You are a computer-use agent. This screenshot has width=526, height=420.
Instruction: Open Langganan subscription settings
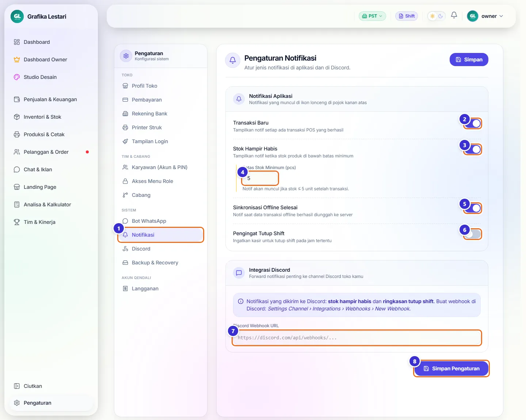pyautogui.click(x=161, y=289)
